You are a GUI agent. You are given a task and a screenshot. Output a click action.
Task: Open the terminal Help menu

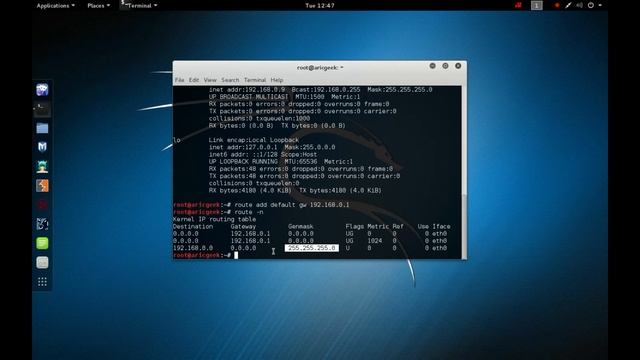[x=277, y=80]
